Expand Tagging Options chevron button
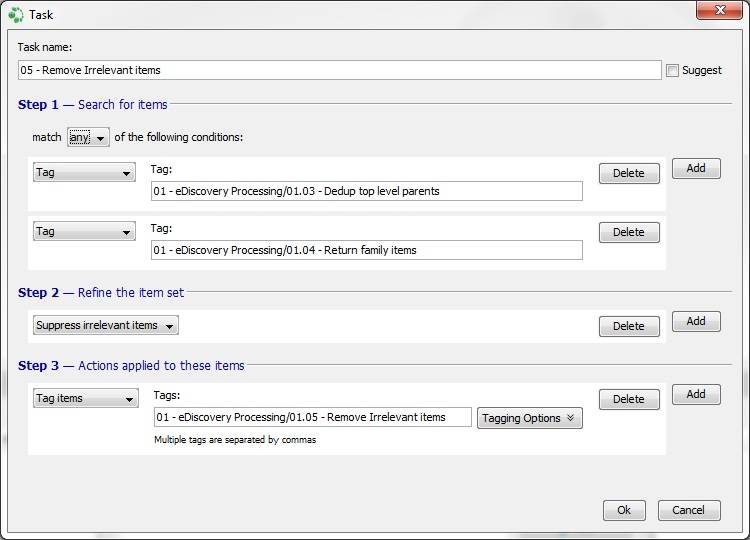The height and width of the screenshot is (540, 750). point(529,418)
